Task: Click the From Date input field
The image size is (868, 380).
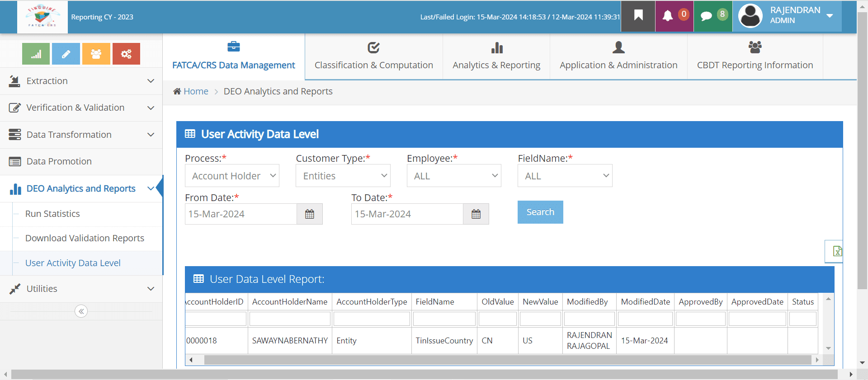Action: coord(241,214)
